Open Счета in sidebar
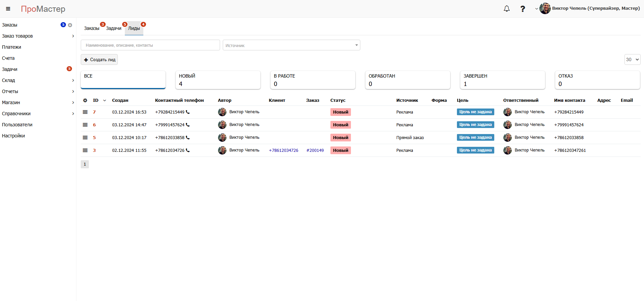Screen dimensions: 644x301 8,58
